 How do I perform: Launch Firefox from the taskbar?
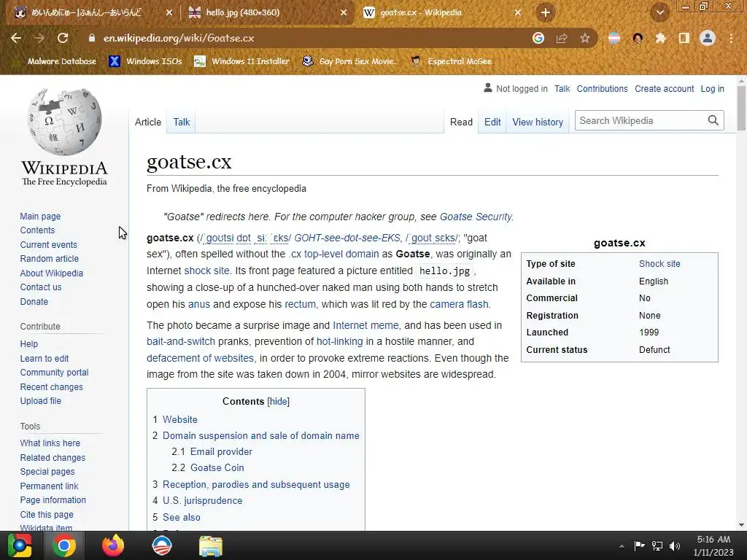point(113,545)
